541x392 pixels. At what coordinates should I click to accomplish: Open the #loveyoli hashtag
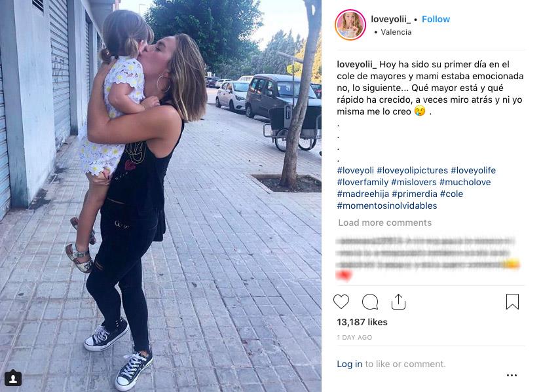pyautogui.click(x=356, y=170)
